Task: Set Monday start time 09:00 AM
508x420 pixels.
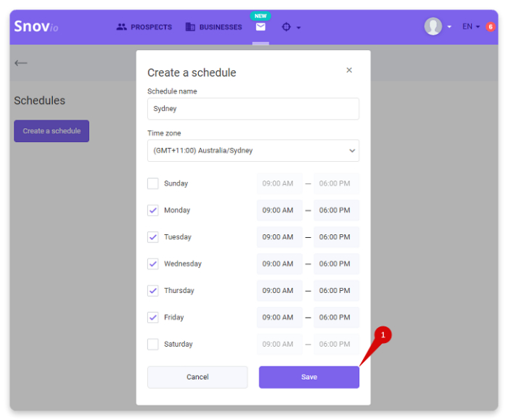Action: pyautogui.click(x=279, y=210)
